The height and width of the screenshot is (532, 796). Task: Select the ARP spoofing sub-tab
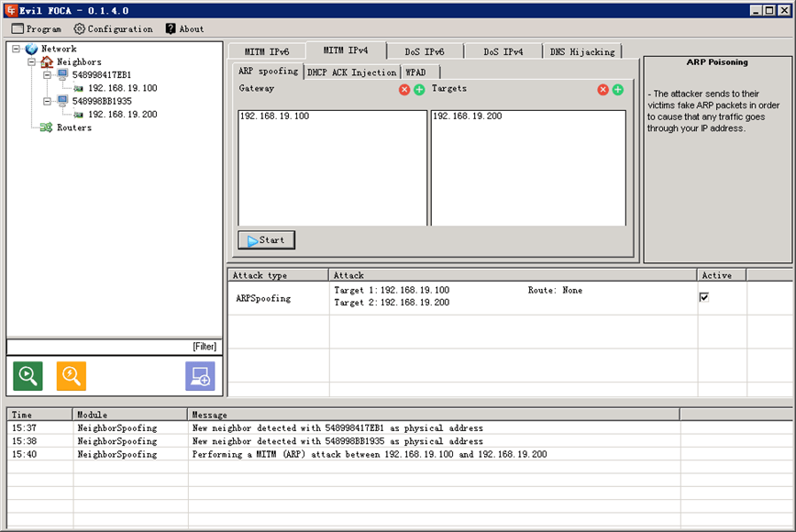coord(268,71)
